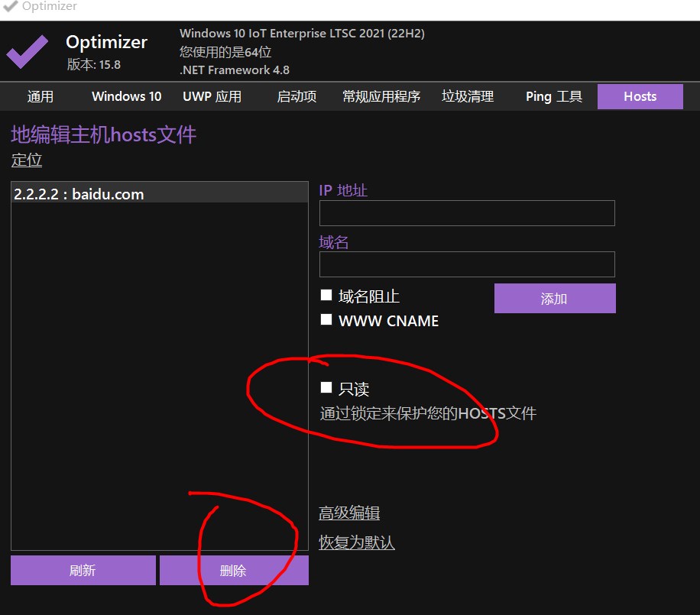Focus the 域名 input field
Viewport: 700px width, 615px height.
(x=467, y=264)
